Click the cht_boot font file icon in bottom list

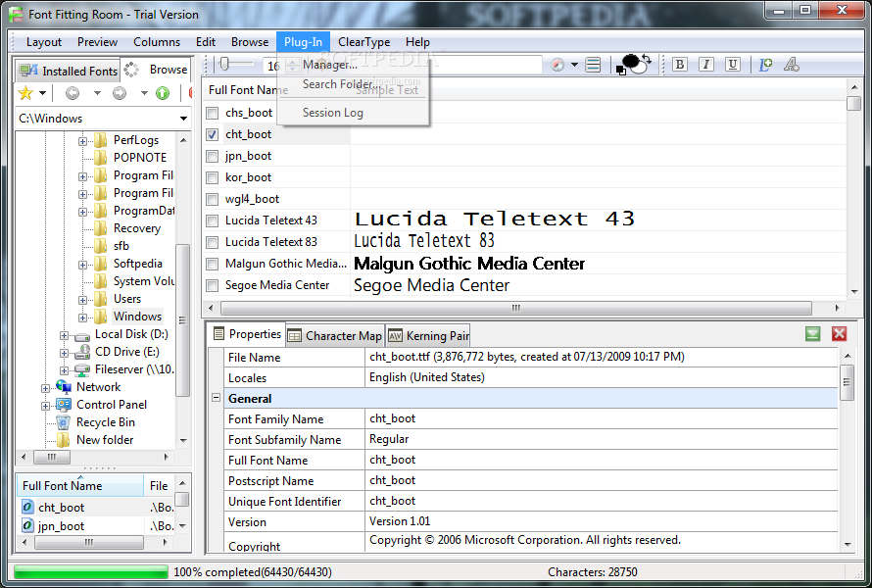pos(27,507)
